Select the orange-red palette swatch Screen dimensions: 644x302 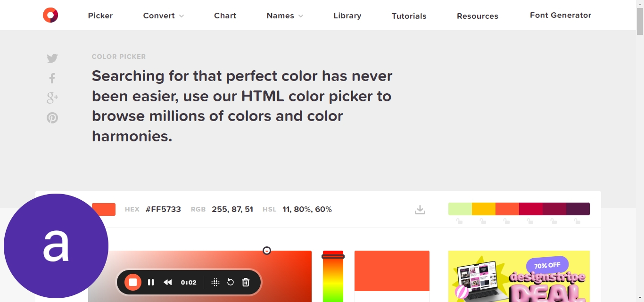[507, 209]
